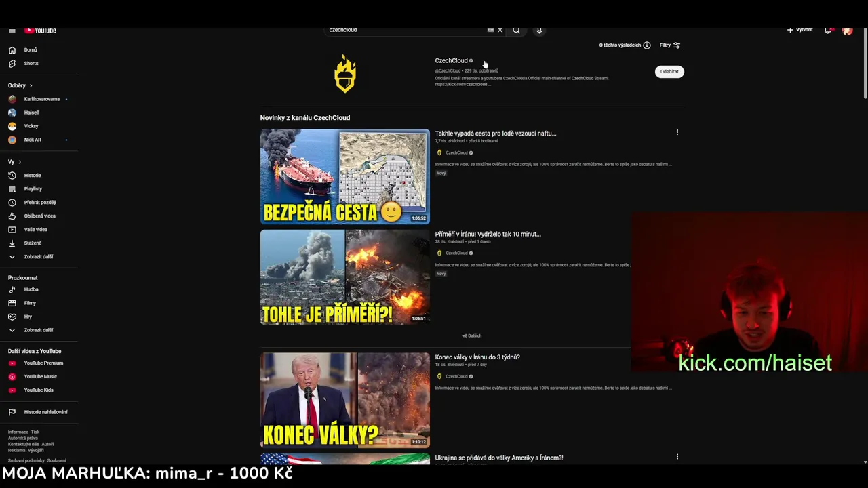
Task: Expand Zobrazit další under Prozkoumat
Action: click(39, 330)
